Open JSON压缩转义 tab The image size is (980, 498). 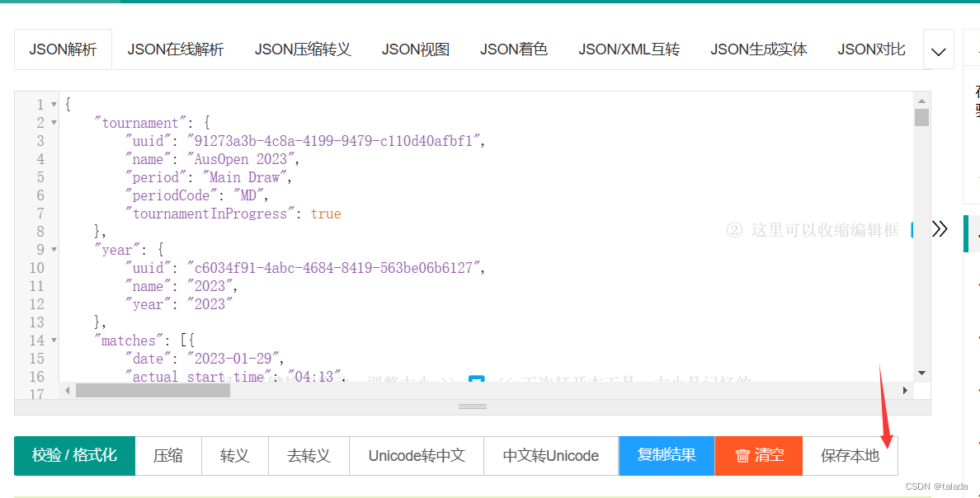coord(303,49)
